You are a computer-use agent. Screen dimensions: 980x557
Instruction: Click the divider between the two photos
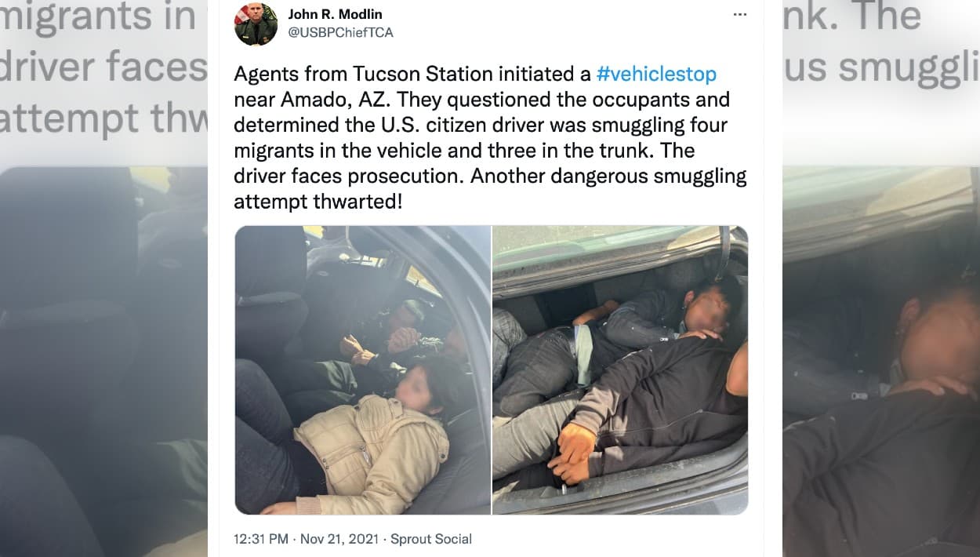click(492, 370)
